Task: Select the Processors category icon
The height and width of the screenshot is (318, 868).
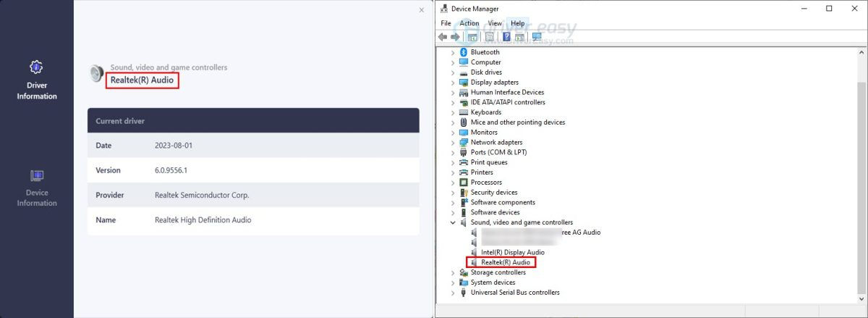Action: point(464,183)
